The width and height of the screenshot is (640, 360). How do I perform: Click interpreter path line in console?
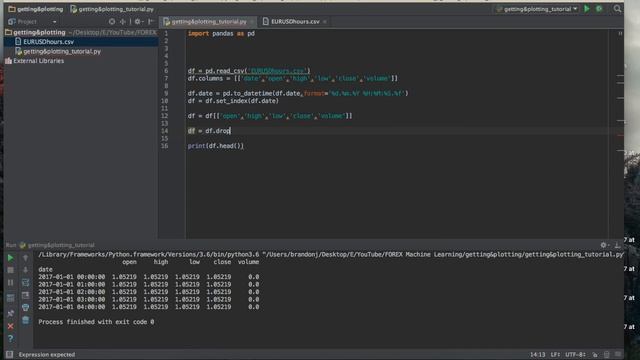(331, 254)
